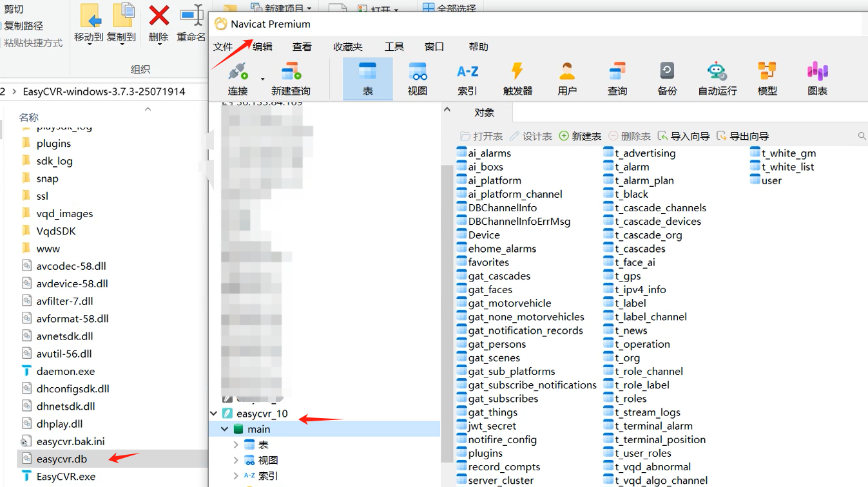Click the search magnifier in object toolbar

pos(862,136)
